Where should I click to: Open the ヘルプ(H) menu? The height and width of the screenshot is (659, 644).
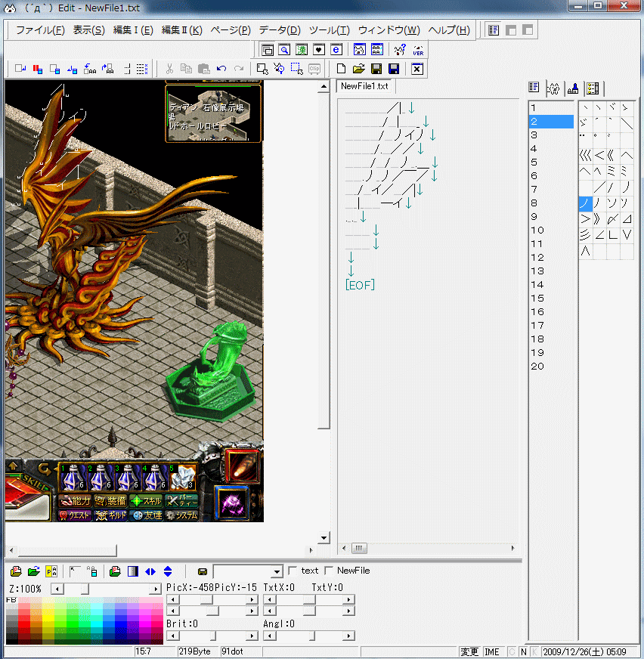(449, 30)
